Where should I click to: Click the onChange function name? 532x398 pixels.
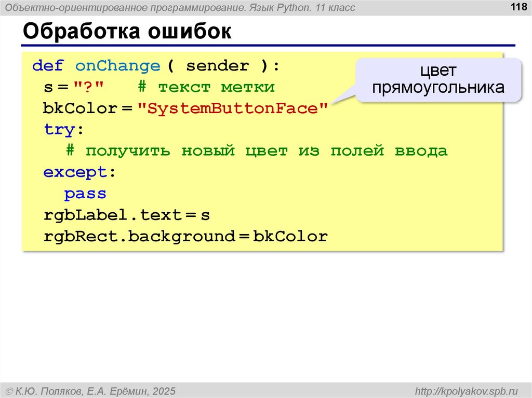118,66
